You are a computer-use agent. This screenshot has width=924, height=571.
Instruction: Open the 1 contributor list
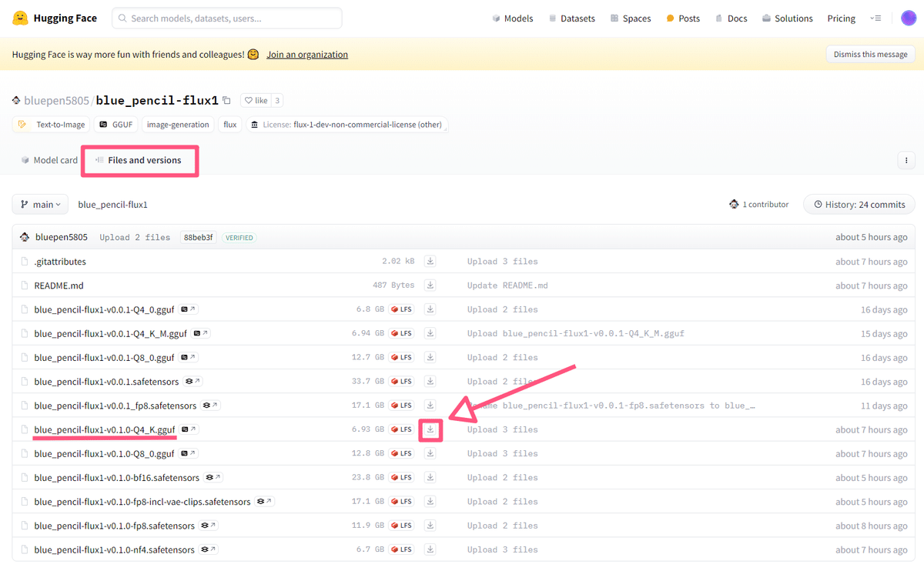(758, 204)
